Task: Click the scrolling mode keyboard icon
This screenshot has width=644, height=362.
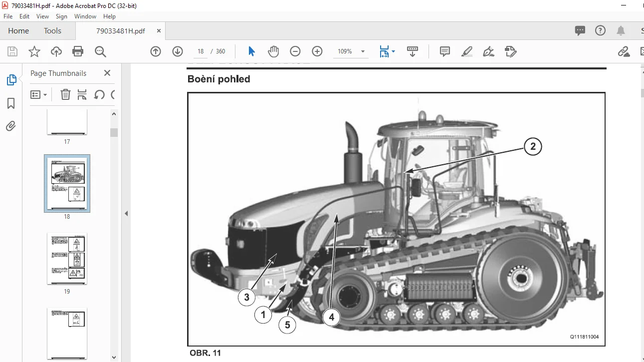Action: (x=413, y=51)
